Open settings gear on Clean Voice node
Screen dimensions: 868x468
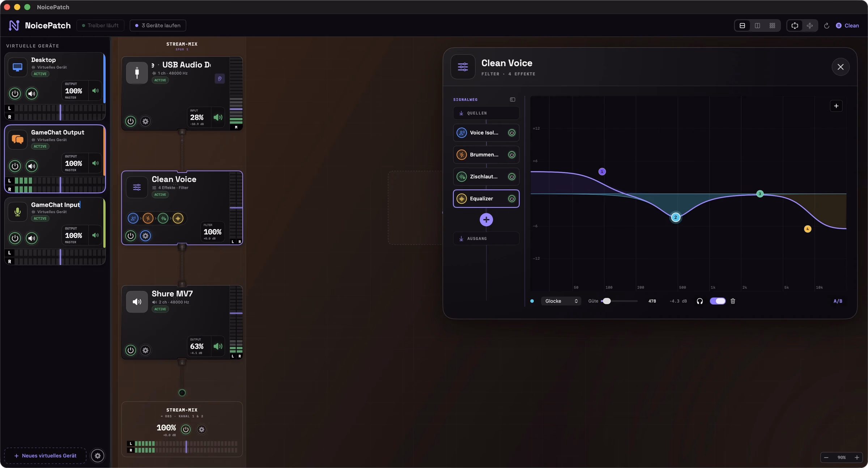pyautogui.click(x=145, y=236)
